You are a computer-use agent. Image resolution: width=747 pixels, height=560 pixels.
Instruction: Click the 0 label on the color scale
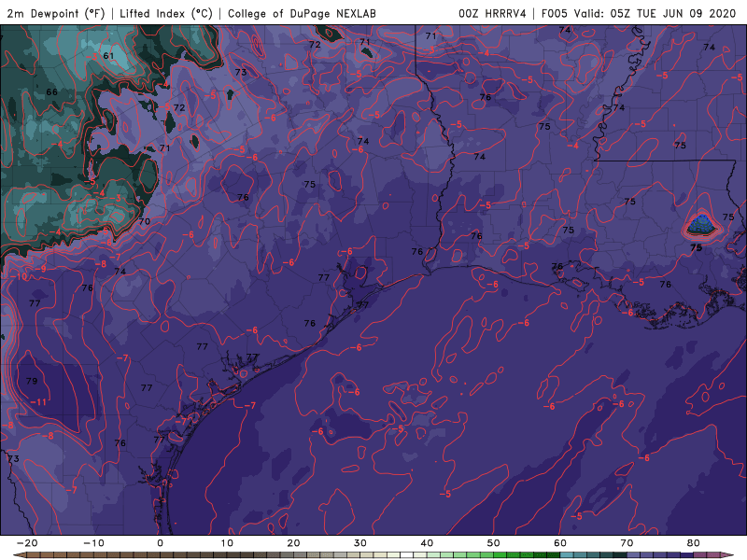point(160,543)
